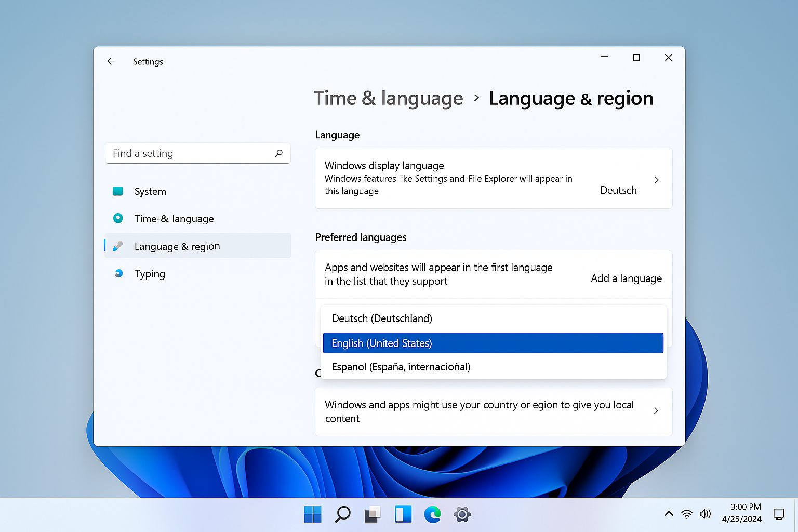The image size is (798, 532).
Task: Minimize the Settings window
Action: coord(604,57)
